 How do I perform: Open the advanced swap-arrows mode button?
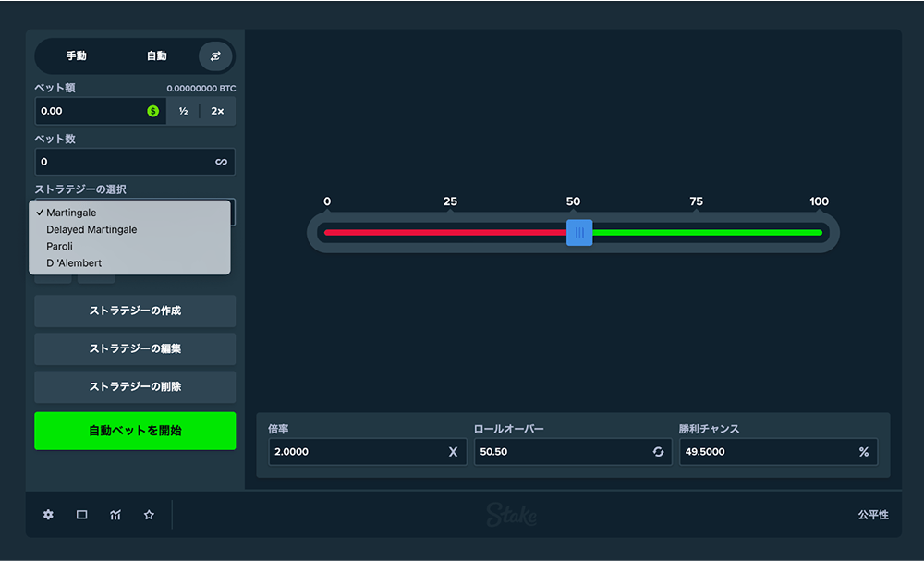(x=215, y=56)
